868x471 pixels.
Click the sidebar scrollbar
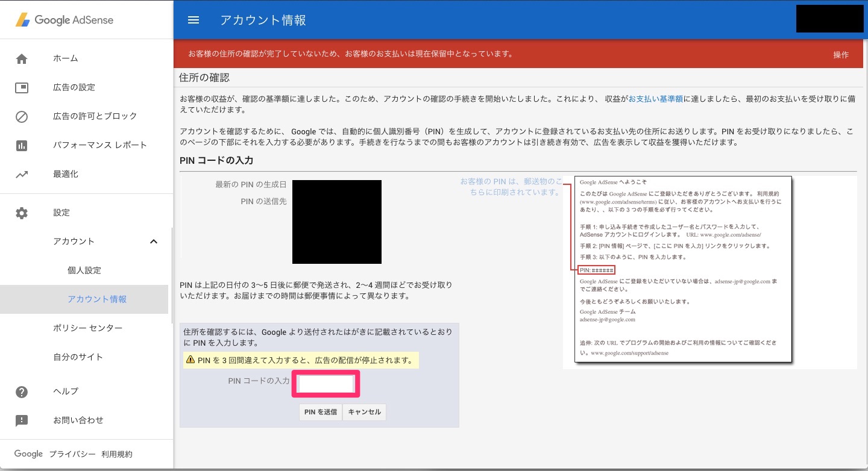tap(172, 276)
